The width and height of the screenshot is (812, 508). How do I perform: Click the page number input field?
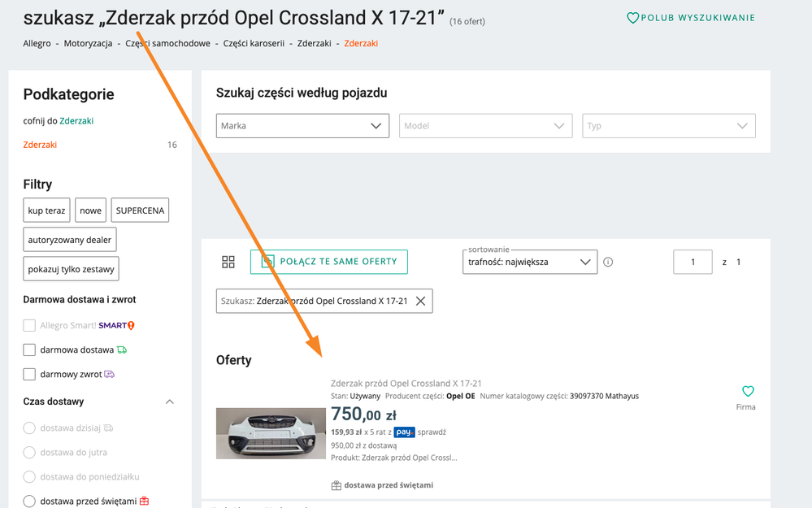(693, 262)
